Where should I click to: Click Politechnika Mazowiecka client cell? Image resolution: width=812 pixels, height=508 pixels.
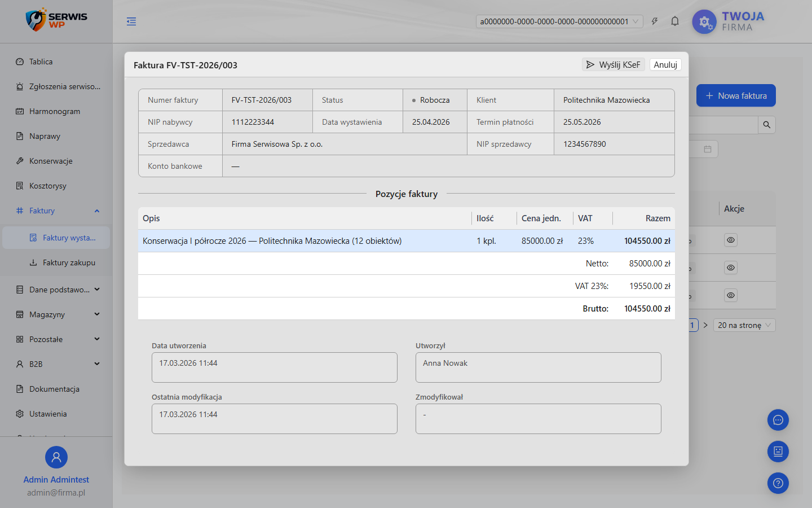(614, 100)
